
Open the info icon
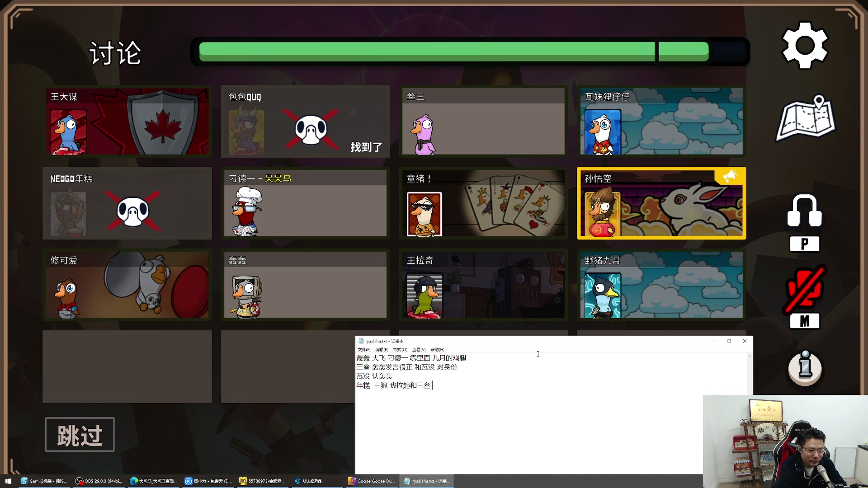point(805,368)
